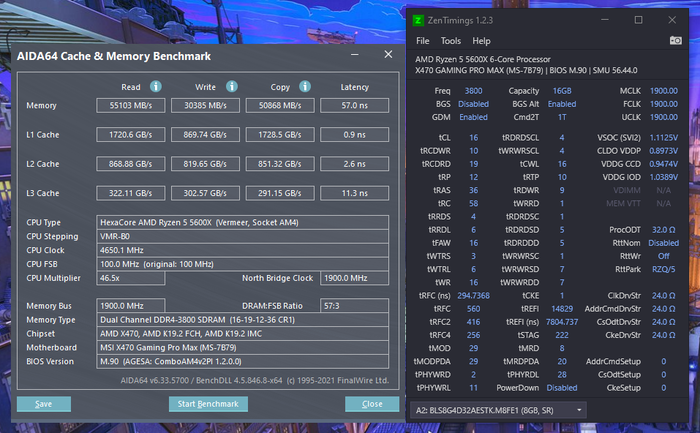Click the Copy info icon in AIDA64
This screenshot has height=433, width=700.
pos(305,86)
